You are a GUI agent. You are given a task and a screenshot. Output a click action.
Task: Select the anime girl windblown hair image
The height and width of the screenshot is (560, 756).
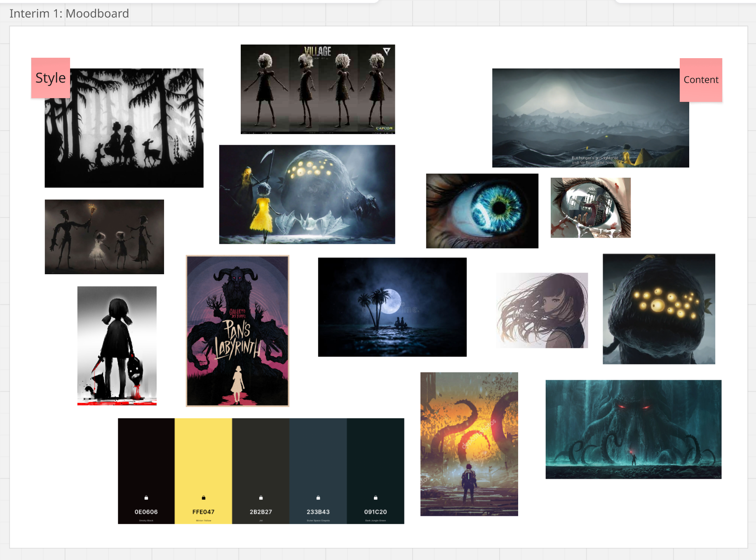tap(542, 310)
